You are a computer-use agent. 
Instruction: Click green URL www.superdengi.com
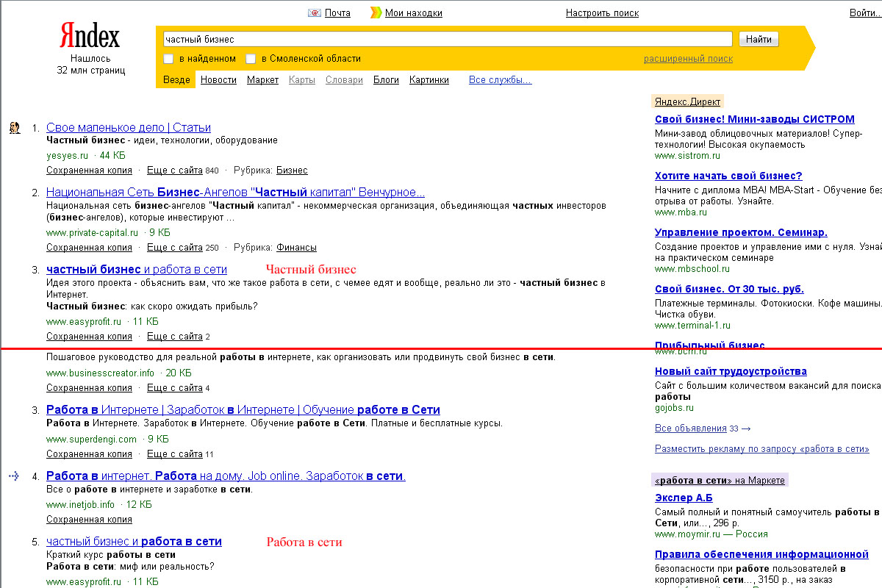coord(91,439)
